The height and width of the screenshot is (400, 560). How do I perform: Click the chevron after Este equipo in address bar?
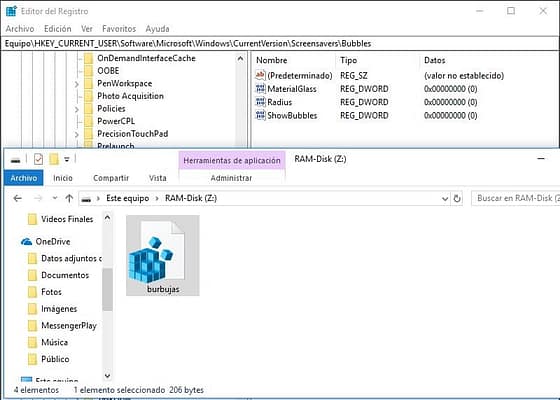click(x=157, y=198)
